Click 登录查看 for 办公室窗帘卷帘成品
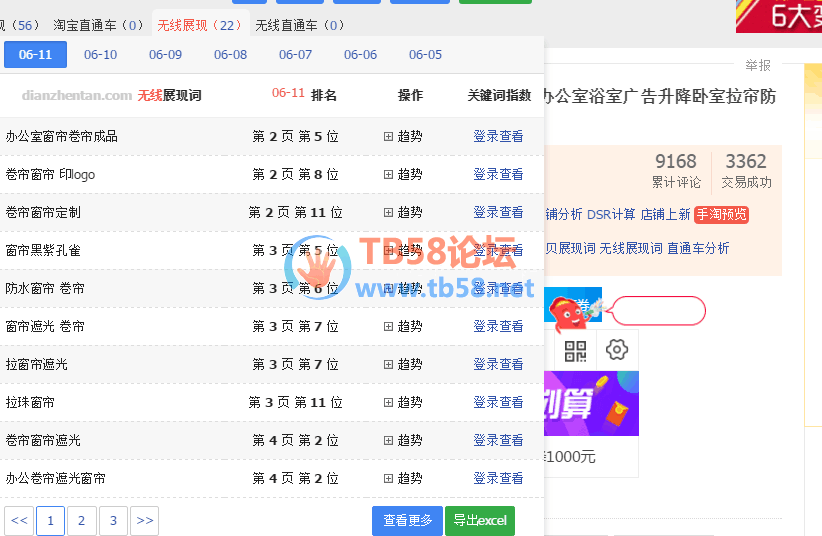Screen dimensions: 822x536 pos(499,136)
